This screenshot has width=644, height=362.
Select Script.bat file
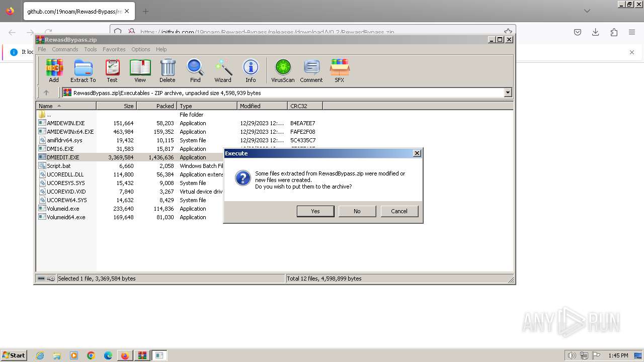[55, 166]
